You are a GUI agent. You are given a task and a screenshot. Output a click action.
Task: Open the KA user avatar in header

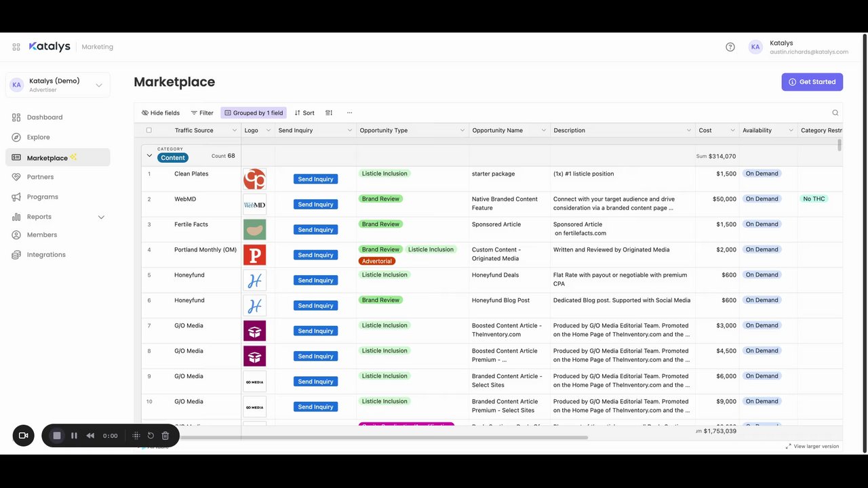tap(755, 47)
